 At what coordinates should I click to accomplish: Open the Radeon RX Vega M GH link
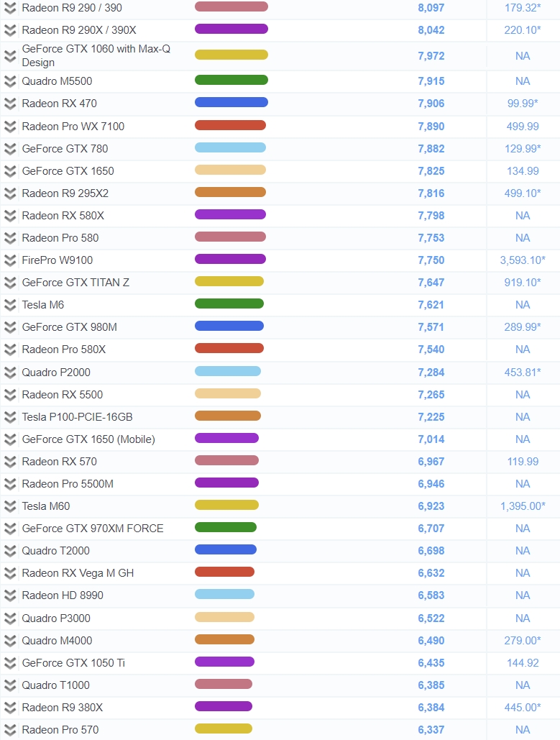78,573
